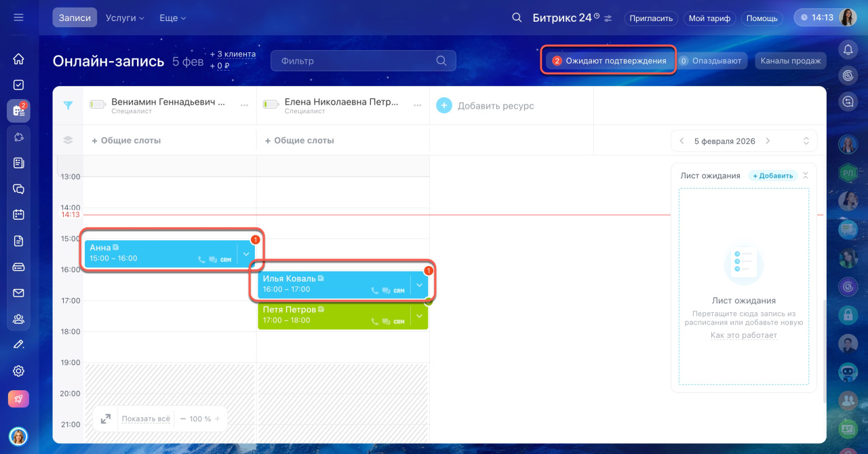The image size is (868, 454).
Task: Open Settings gear in the left sidebar
Action: point(18,371)
